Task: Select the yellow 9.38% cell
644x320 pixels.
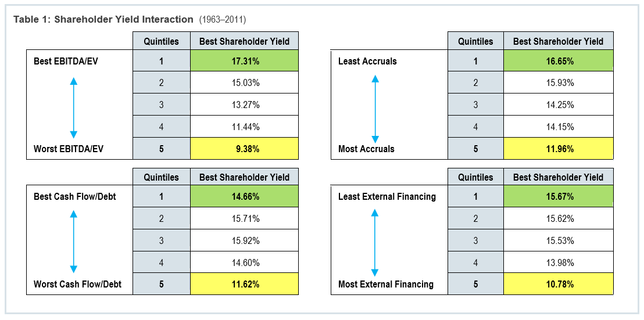Action: [x=244, y=149]
